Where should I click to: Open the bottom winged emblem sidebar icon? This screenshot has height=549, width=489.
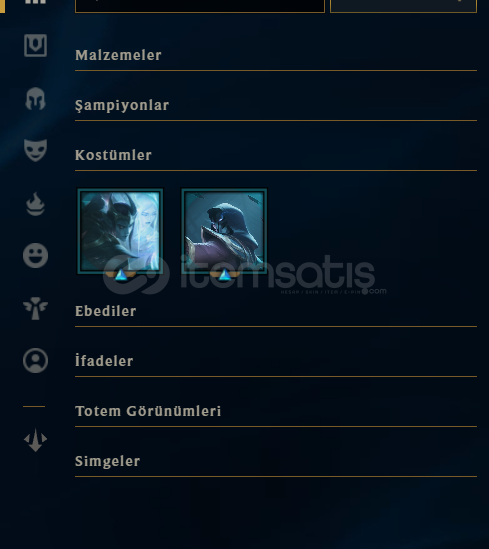[x=35, y=440]
